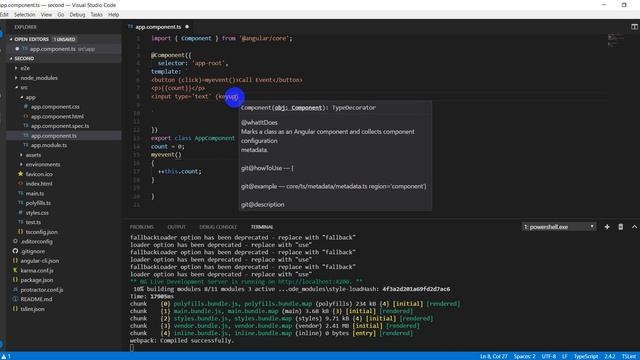Kill the terminal with the trash icon
This screenshot has height=360, width=640.
tap(620, 227)
